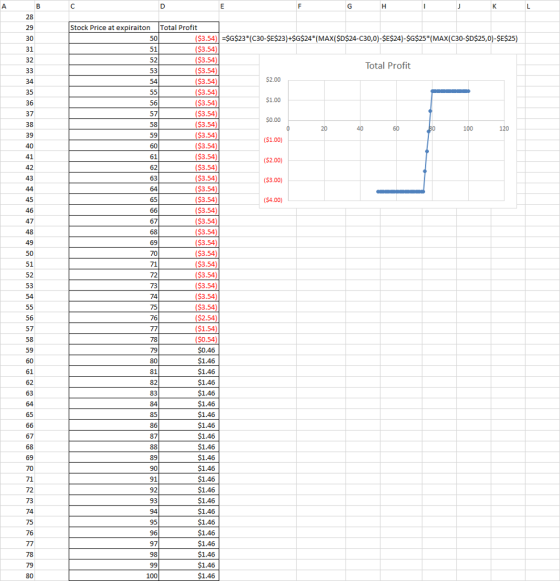Screen dimensions: 560x581
Task: Click the $2.00 chart axis label
Action: pyautogui.click(x=274, y=80)
